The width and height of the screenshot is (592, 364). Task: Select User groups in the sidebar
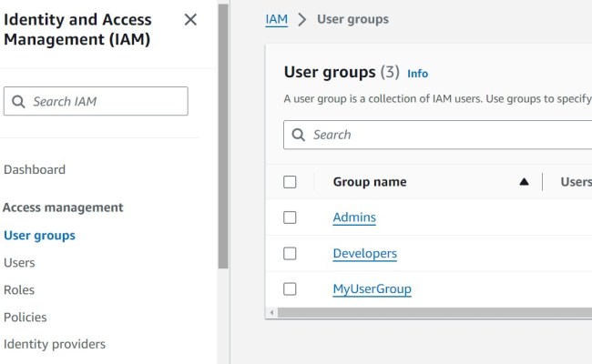coord(39,236)
